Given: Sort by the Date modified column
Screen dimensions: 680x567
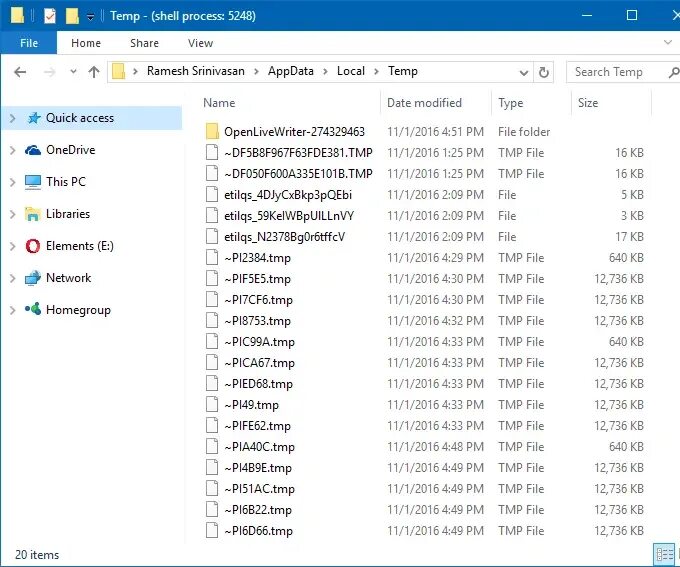Looking at the screenshot, I should pos(424,103).
